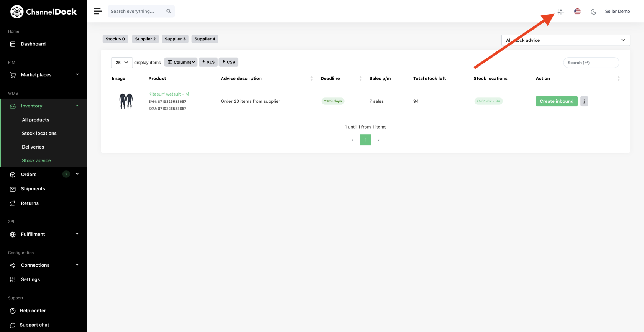
Task: Apply the Stock > 0 filter
Action: pyautogui.click(x=115, y=39)
